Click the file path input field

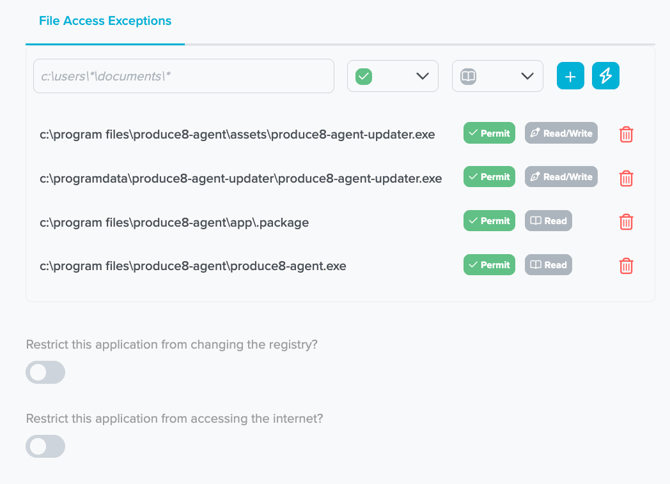point(183,77)
